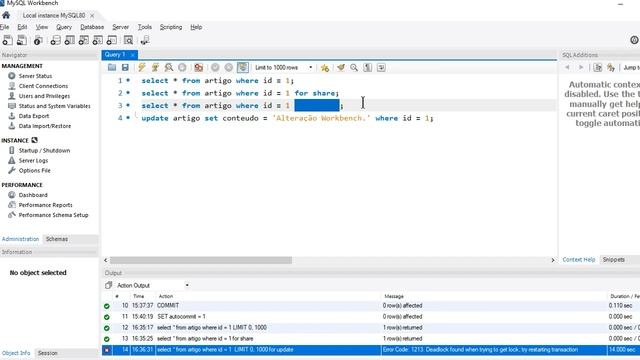Click the stop query execution icon
Viewport: 640px width, 360px height.
pos(182,67)
